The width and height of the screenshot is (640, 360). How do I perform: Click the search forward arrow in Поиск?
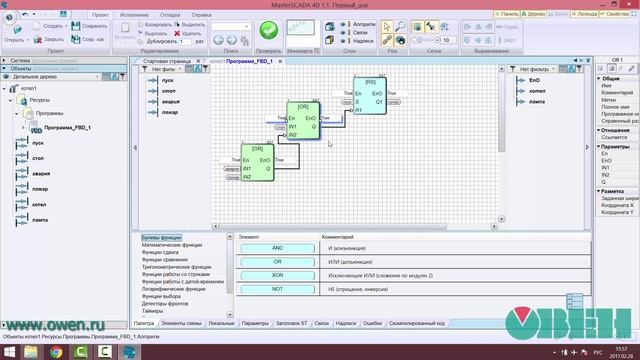(231, 40)
